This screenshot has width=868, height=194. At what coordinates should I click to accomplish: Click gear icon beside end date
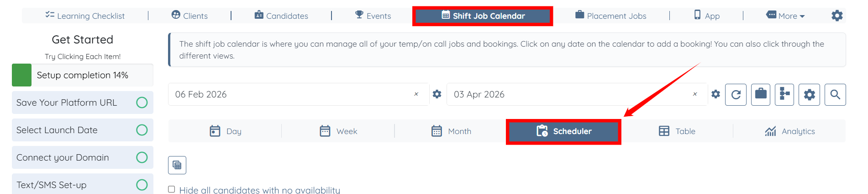pyautogui.click(x=715, y=94)
